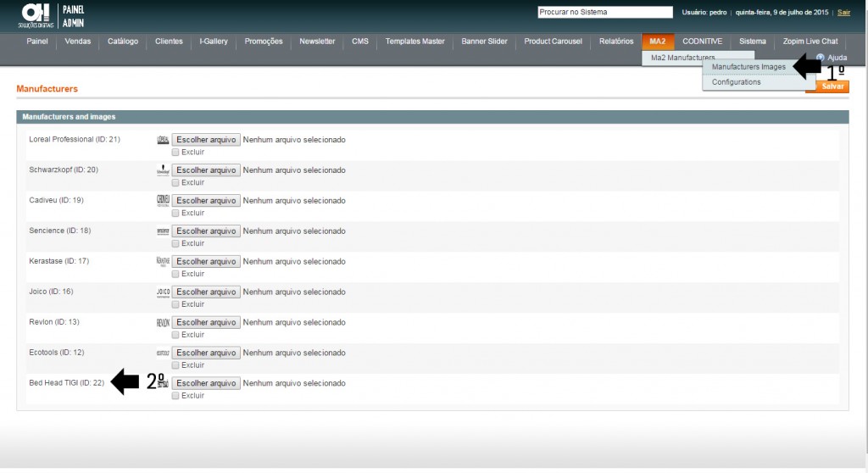This screenshot has width=868, height=473.
Task: Open the Clientes menu
Action: click(x=169, y=42)
